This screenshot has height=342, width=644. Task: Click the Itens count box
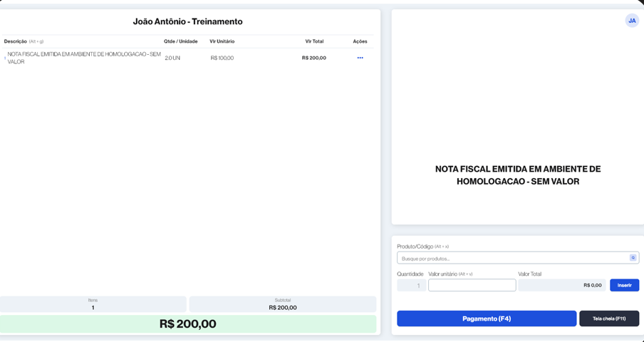pyautogui.click(x=93, y=304)
